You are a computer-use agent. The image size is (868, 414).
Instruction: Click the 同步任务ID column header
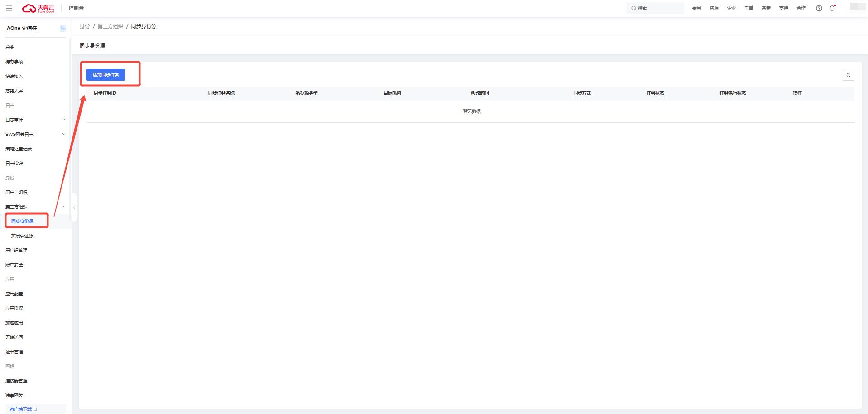(105, 93)
